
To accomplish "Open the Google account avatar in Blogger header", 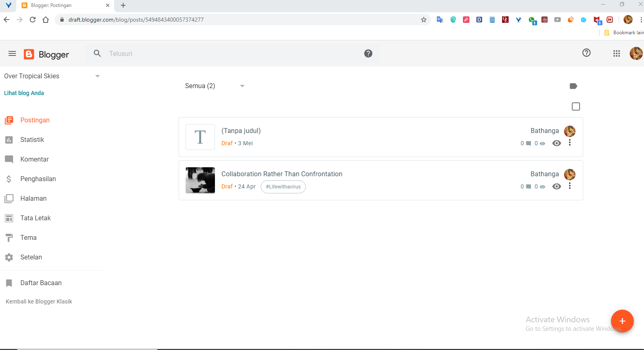I will (636, 53).
